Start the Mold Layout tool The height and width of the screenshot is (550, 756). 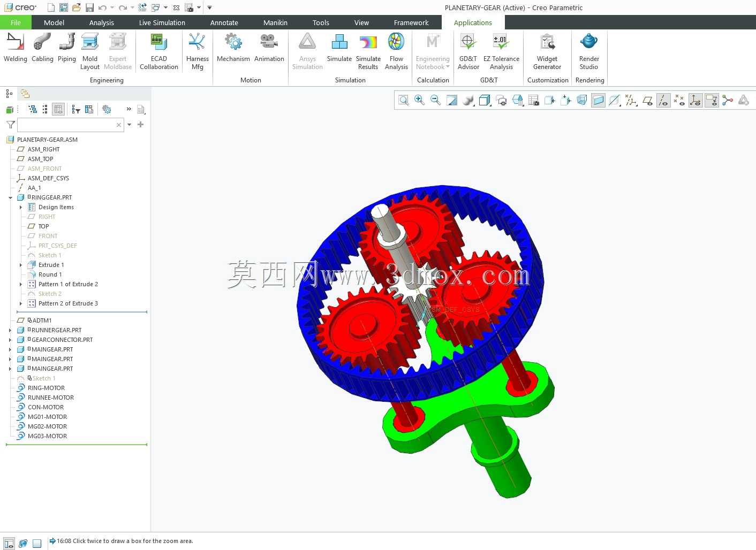point(90,51)
